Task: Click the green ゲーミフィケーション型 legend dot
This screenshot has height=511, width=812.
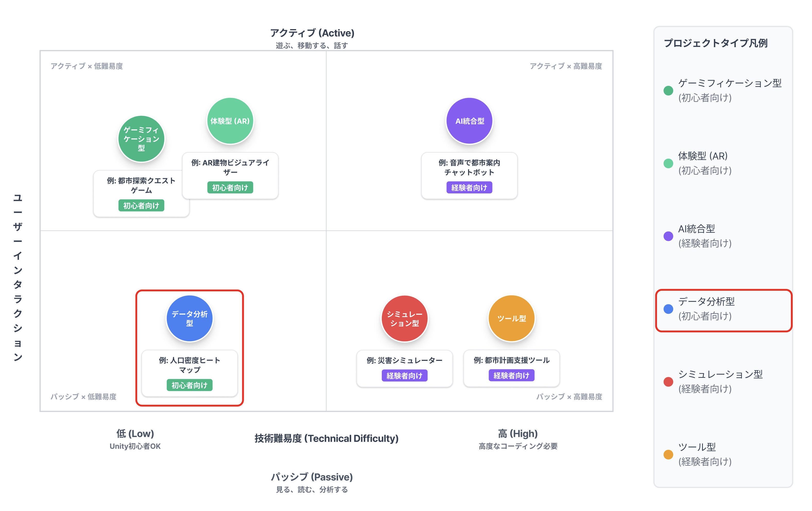Action: click(x=668, y=90)
